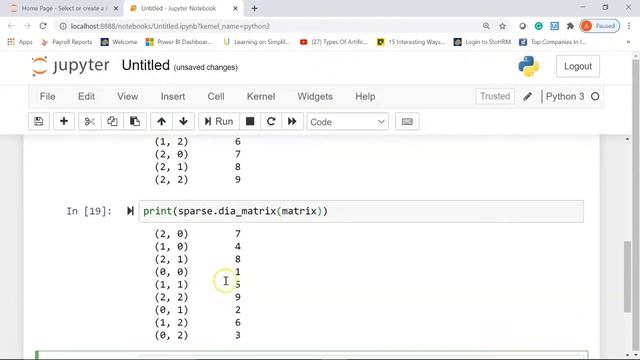Restart the kernel with circular arrow

pyautogui.click(x=271, y=122)
